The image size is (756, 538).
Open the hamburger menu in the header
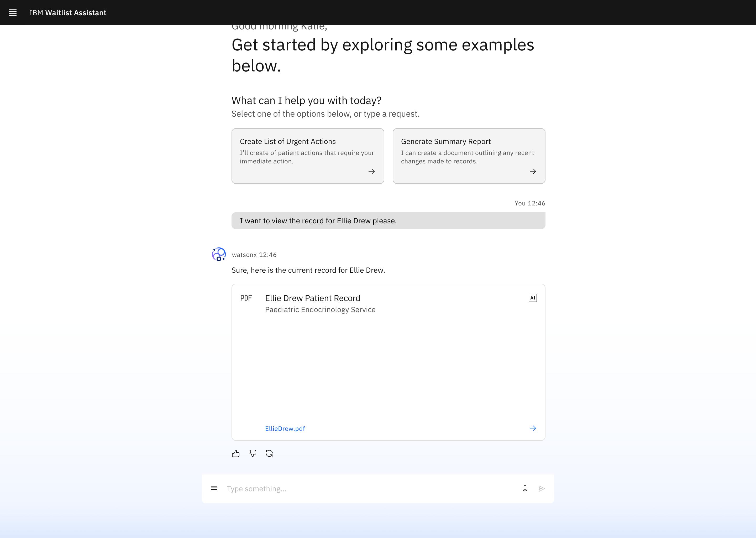13,13
